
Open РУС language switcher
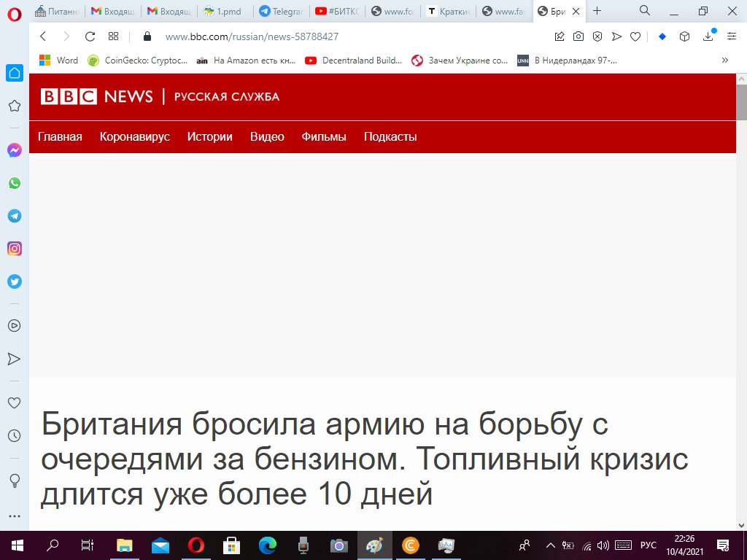coord(648,545)
